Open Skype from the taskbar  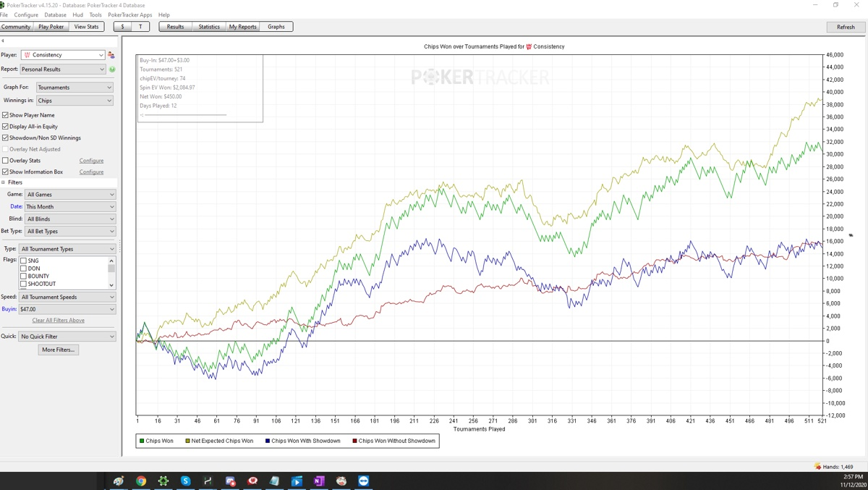pyautogui.click(x=186, y=481)
